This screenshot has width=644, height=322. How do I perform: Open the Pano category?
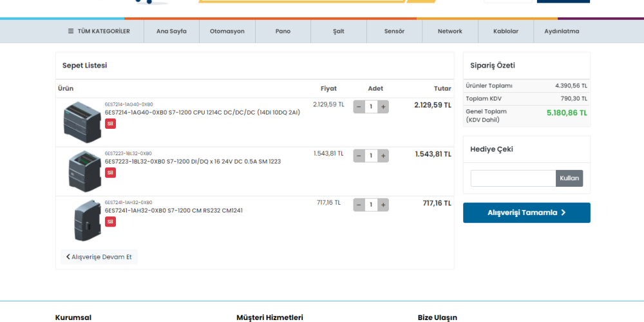283,31
